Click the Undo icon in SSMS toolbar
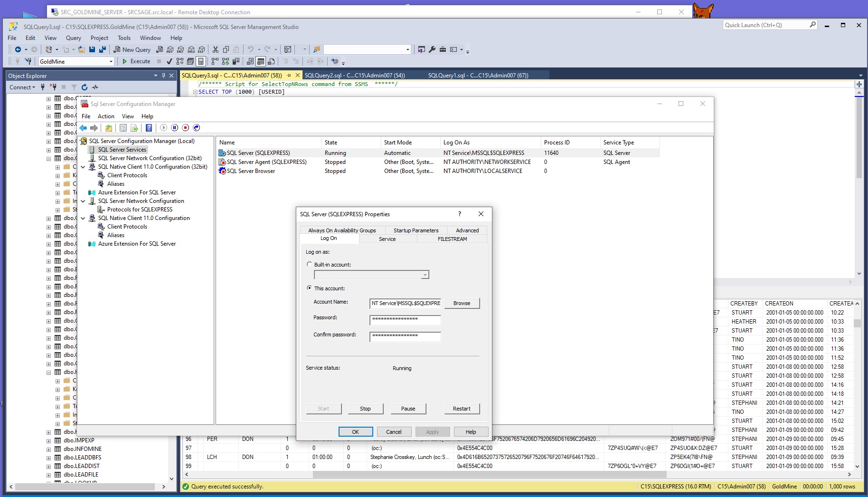 251,49
